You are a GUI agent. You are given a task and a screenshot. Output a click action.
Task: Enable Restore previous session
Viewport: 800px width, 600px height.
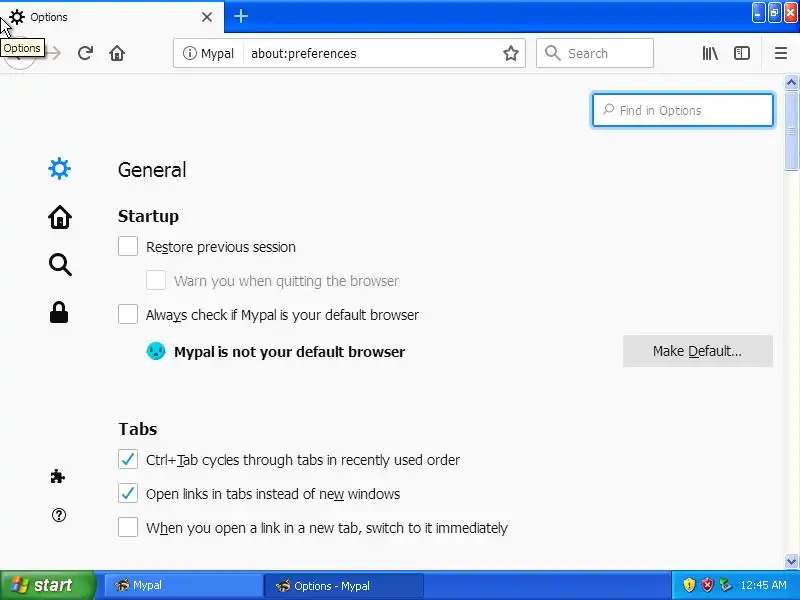[x=128, y=246]
